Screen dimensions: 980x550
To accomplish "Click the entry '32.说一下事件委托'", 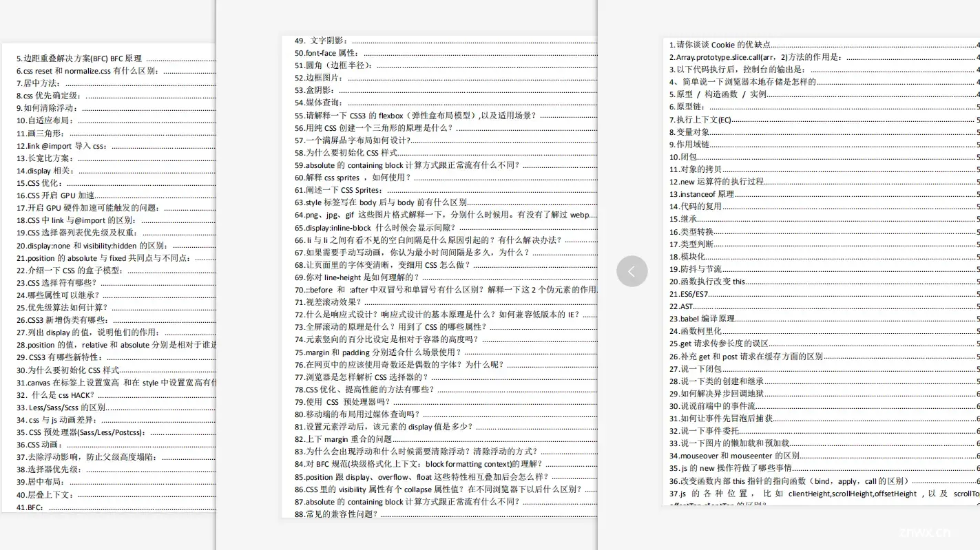I will click(x=824, y=431).
